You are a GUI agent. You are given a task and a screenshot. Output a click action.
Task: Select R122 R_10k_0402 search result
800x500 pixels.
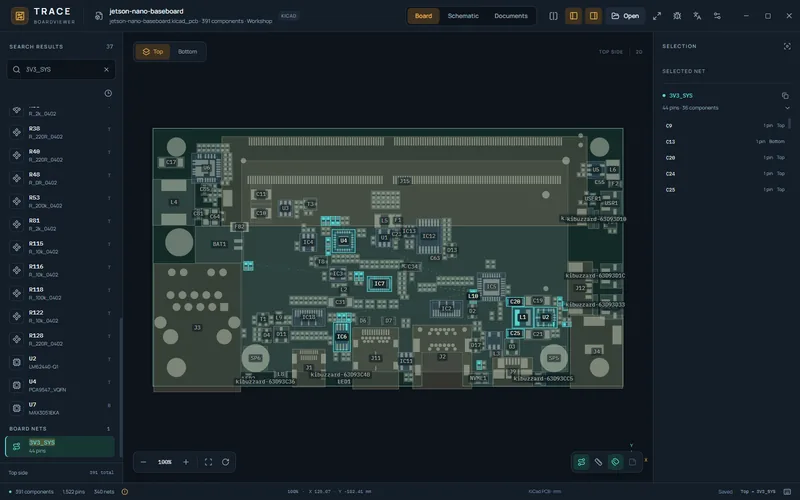(x=61, y=316)
